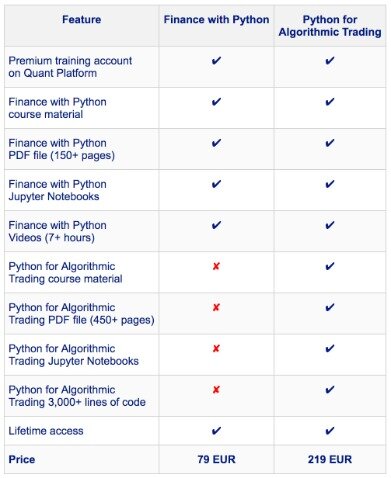The width and height of the screenshot is (391, 478).
Task: Click the red X for Algorithmic Trading course material
Action: coord(216,266)
